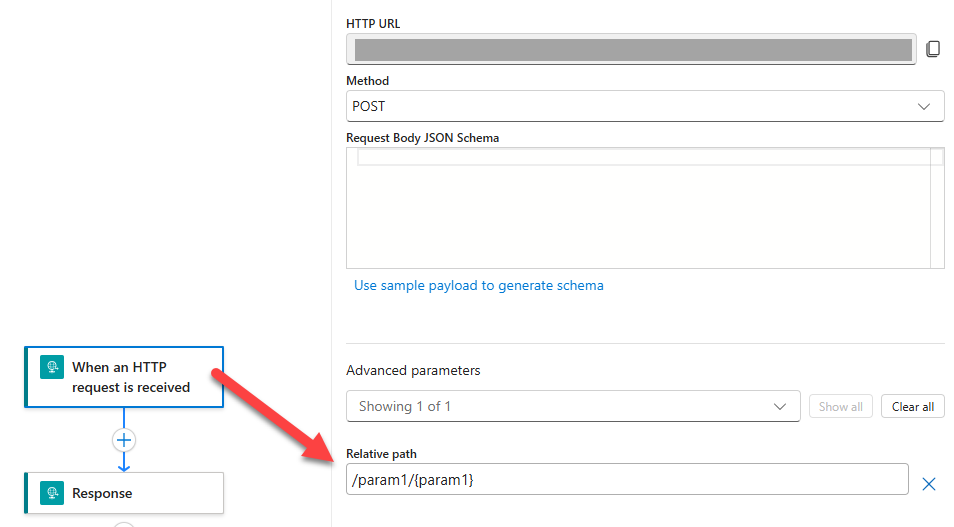Image resolution: width=954 pixels, height=527 pixels.
Task: Open the Advanced parameters chevron
Action: [780, 406]
